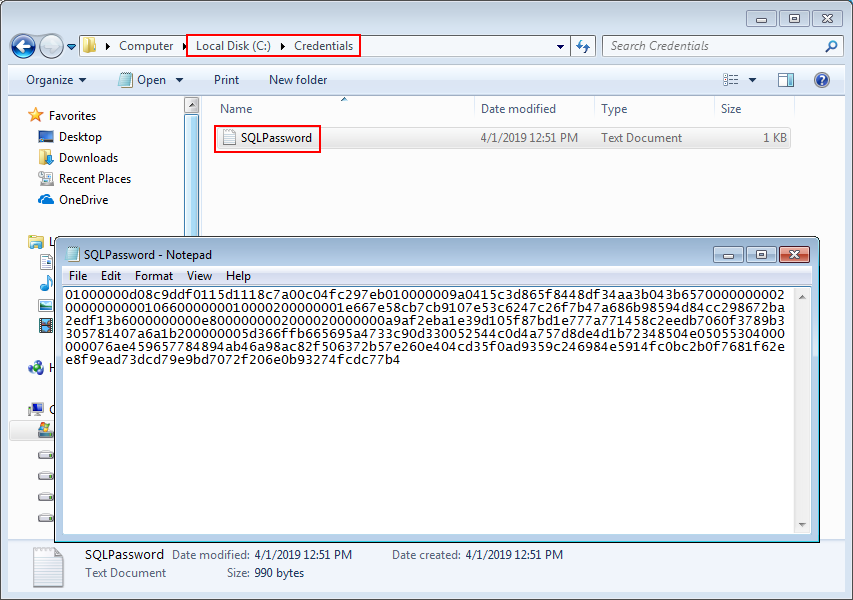Select the highlighted Local Disk drive icon
The width and height of the screenshot is (853, 600).
tap(42, 430)
